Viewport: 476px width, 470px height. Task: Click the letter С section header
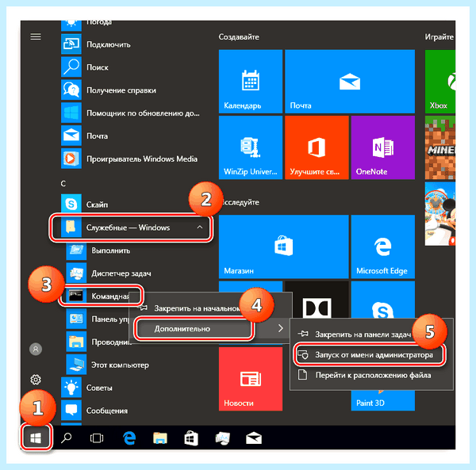pos(63,184)
